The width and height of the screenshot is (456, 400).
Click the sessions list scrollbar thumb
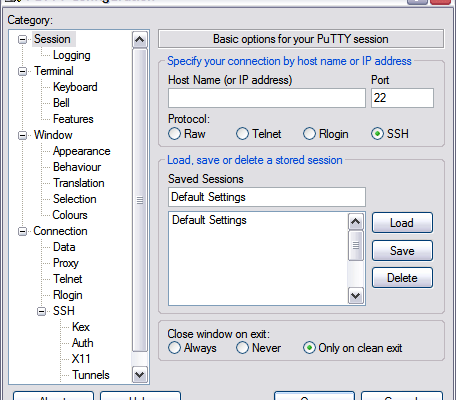[355, 245]
